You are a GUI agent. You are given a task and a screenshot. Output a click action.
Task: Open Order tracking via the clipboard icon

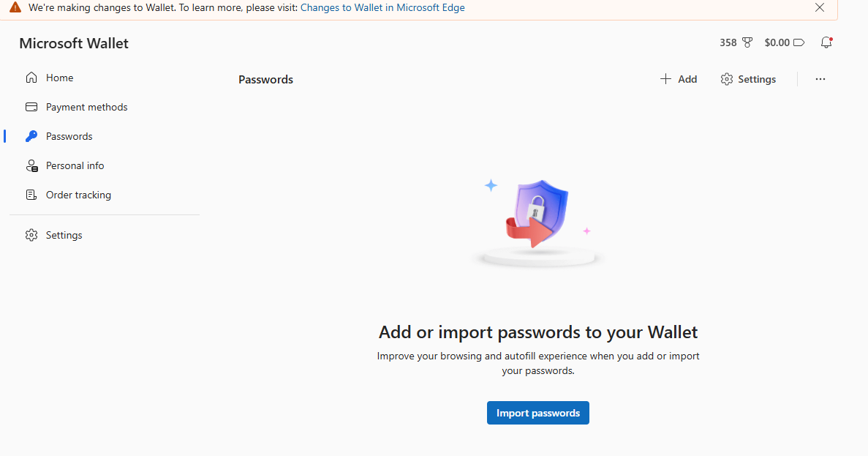31,194
